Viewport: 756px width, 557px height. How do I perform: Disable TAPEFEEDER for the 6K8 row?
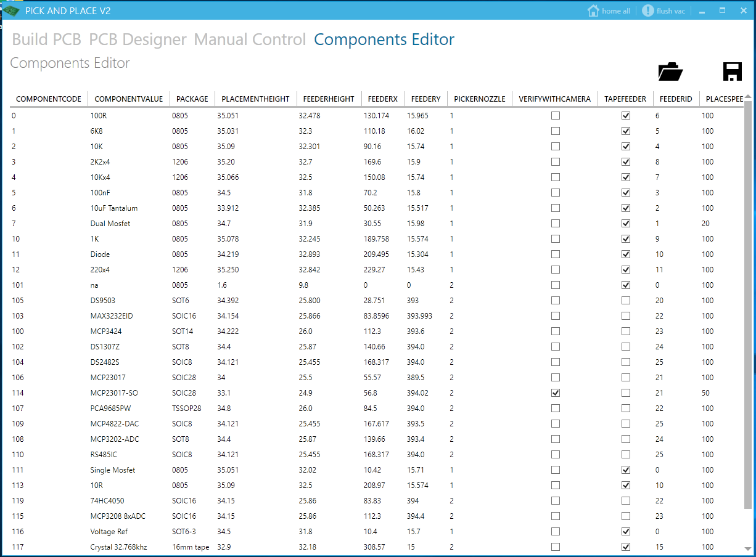click(626, 131)
